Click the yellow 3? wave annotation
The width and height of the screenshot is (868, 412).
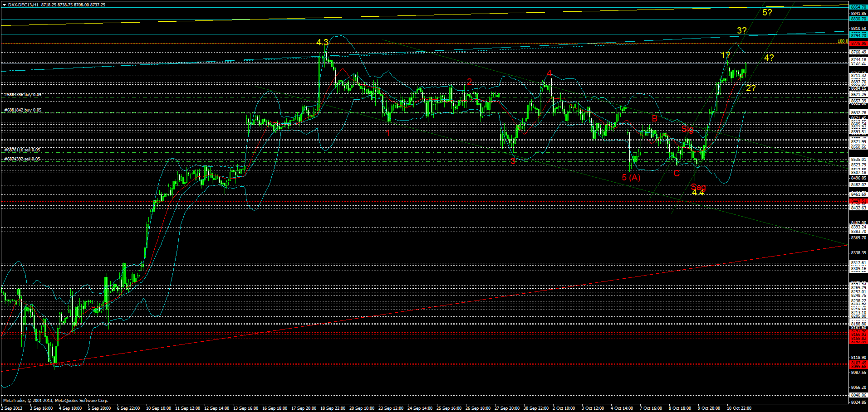(741, 31)
